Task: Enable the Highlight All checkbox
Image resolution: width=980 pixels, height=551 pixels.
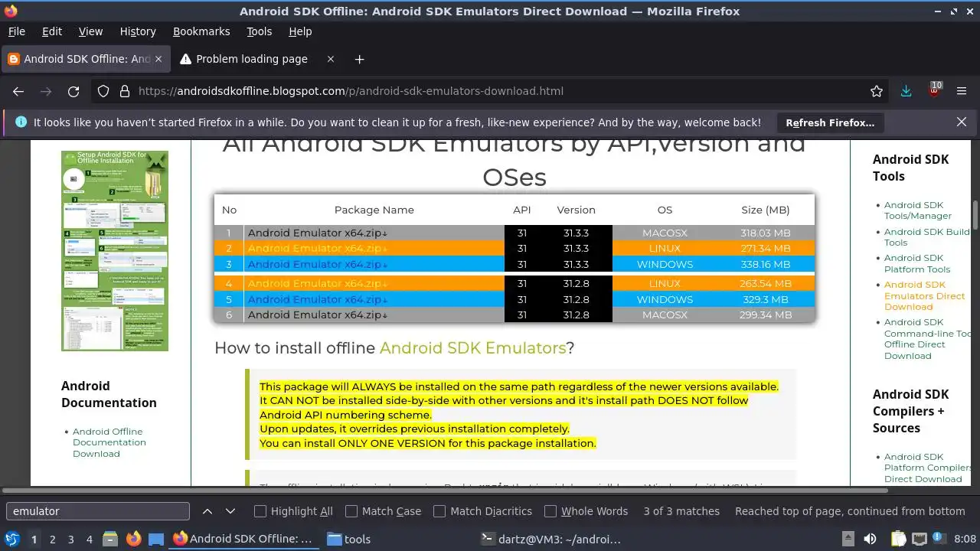Action: click(x=260, y=511)
